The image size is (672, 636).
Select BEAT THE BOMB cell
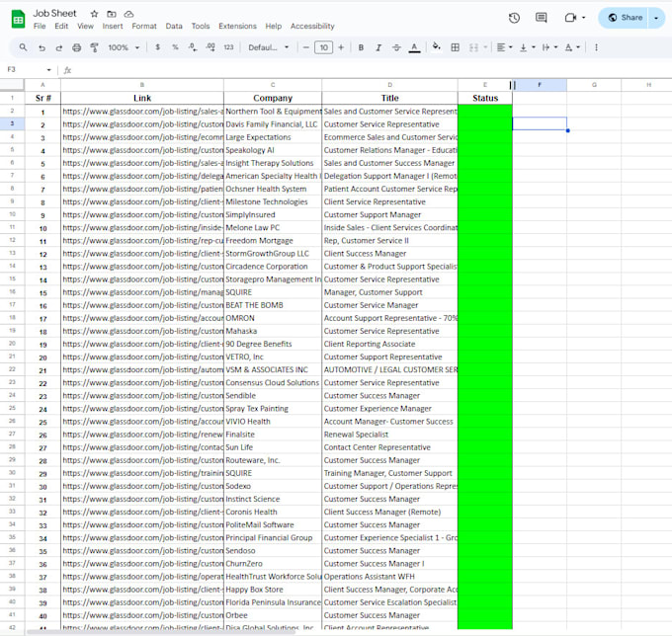pos(273,305)
